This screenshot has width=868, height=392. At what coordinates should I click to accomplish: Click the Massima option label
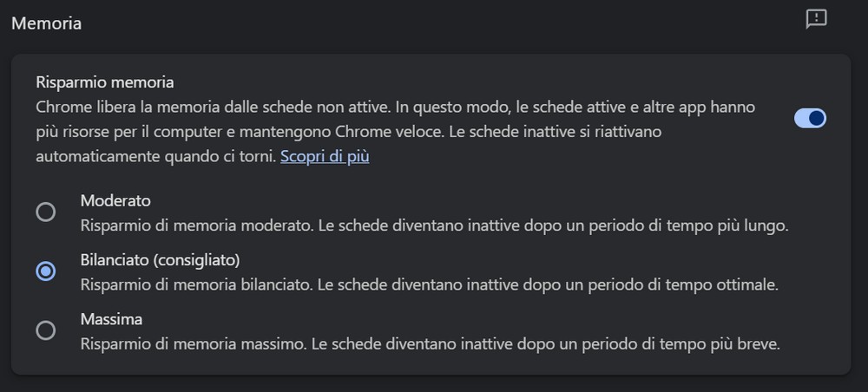(x=111, y=318)
